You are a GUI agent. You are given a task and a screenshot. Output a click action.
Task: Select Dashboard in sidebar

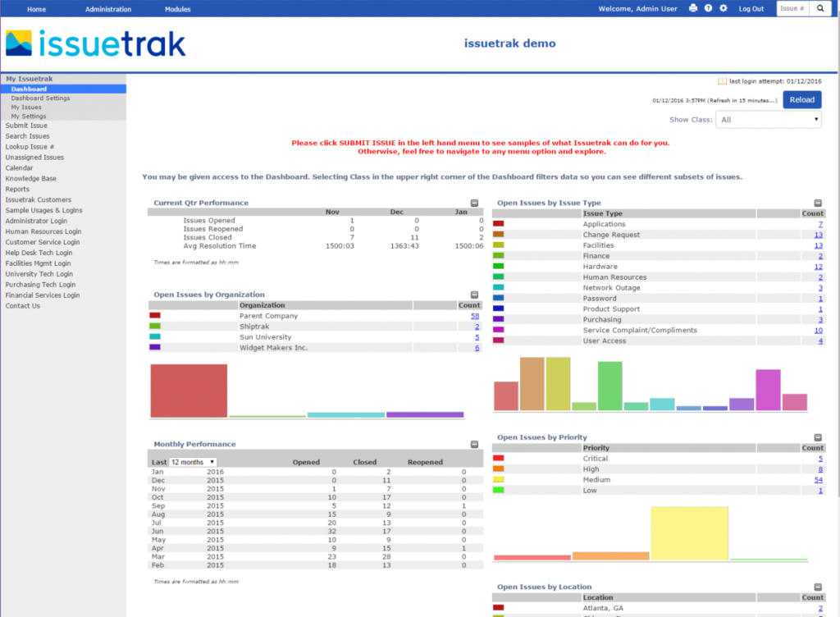[63, 89]
